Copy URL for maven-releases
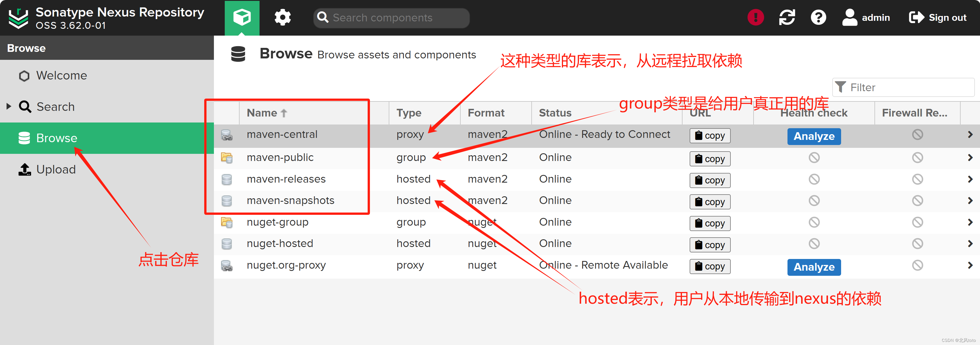Viewport: 980px width, 345px height. [710, 180]
